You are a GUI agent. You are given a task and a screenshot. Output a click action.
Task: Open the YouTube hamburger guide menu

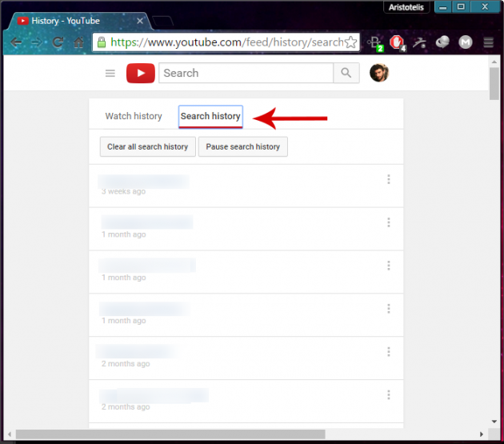[110, 74]
